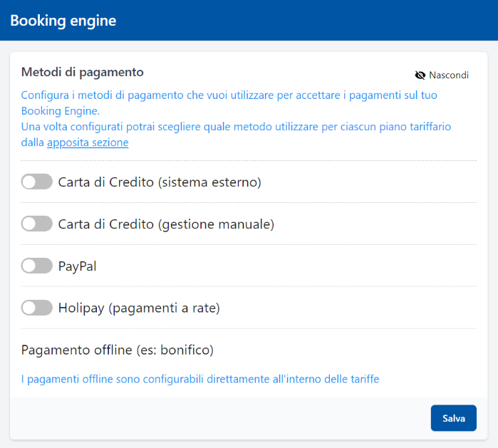The image size is (498, 448).
Task: Click the "Pagamento offline (es: bonifico)" heading
Action: (118, 350)
